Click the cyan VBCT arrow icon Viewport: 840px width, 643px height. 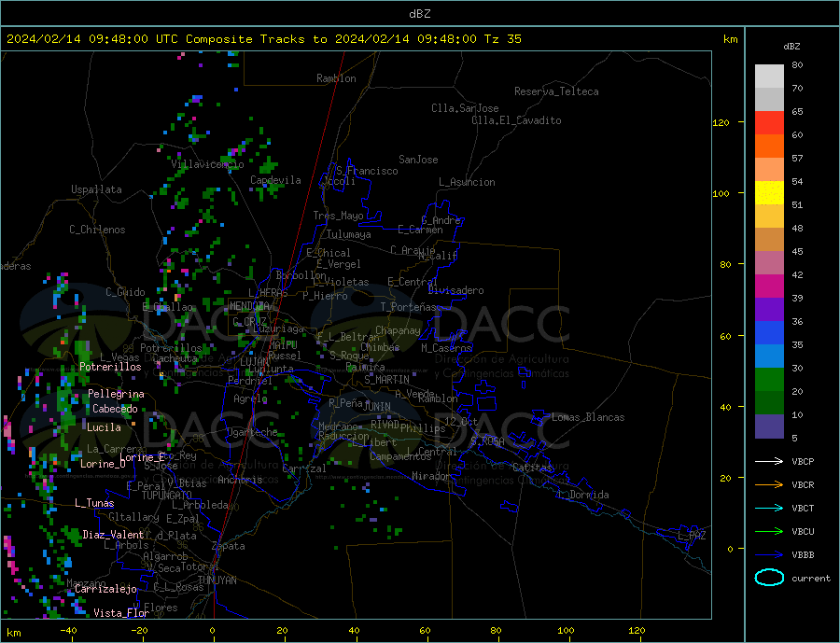click(769, 508)
